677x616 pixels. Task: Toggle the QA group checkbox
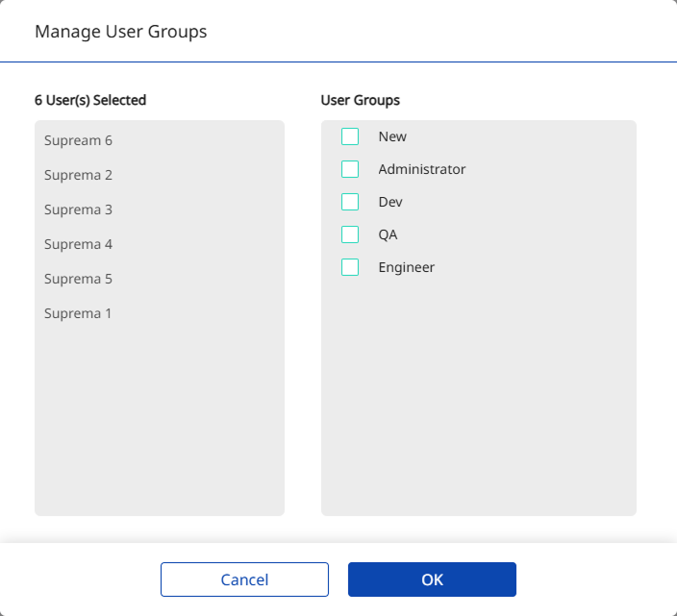(x=350, y=234)
